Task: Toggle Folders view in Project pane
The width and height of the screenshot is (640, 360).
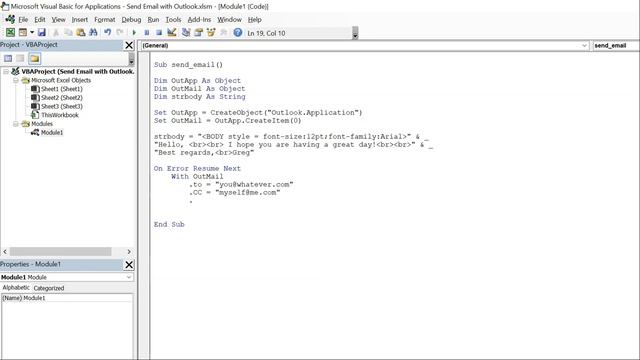Action: pos(35,58)
